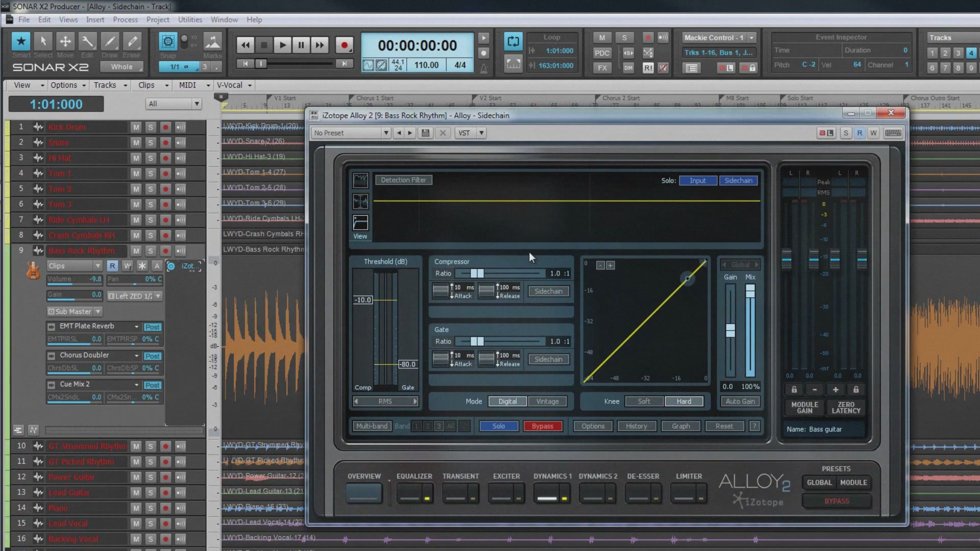Screen dimensions: 980x551
Task: Zoom out on the dynamics curve
Action: [601, 265]
